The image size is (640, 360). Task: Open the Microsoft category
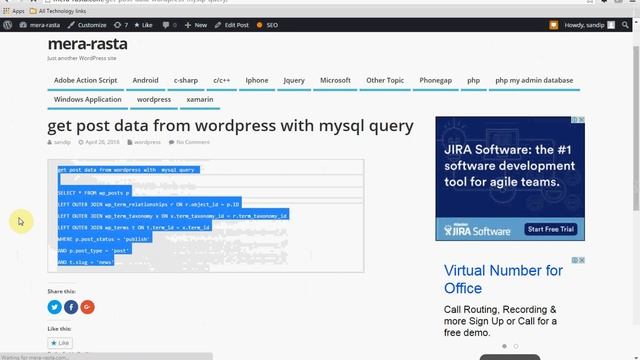point(335,80)
